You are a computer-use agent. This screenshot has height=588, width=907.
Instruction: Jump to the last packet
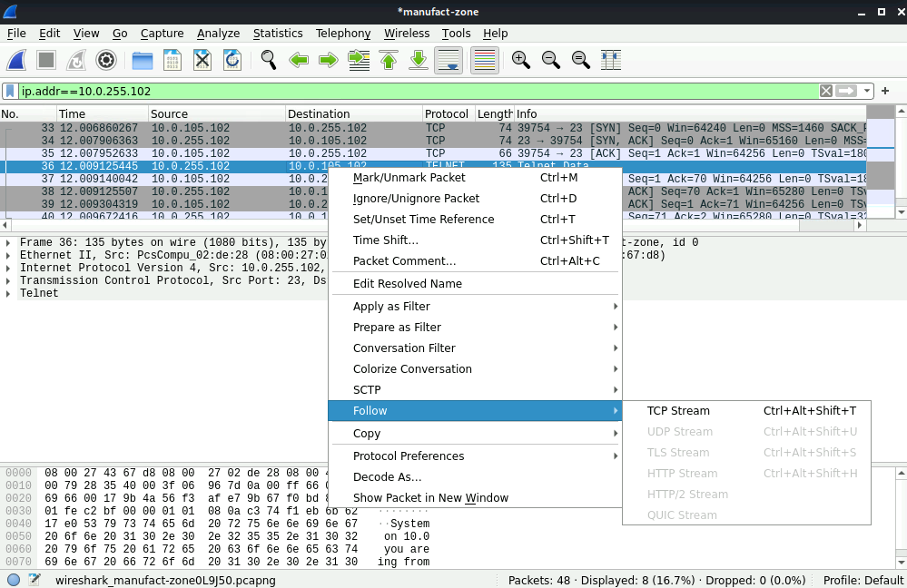(x=419, y=60)
